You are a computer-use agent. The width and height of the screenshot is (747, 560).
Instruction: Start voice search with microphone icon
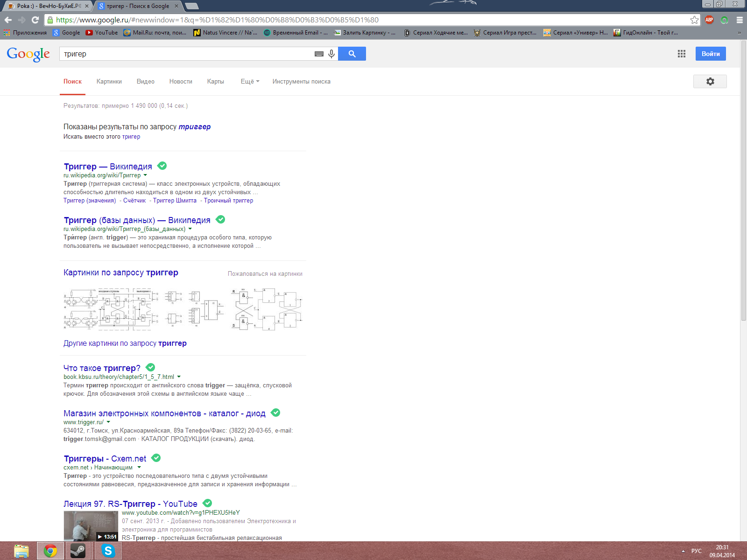pos(331,54)
